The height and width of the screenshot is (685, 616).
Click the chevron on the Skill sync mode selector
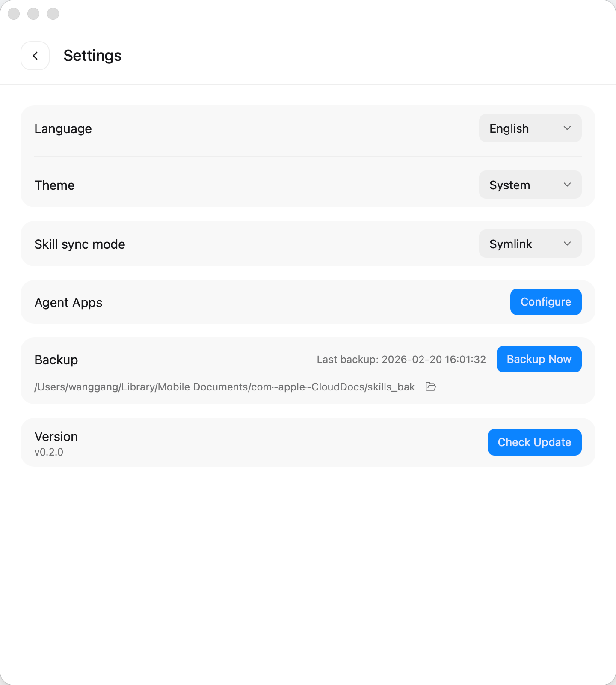tap(567, 244)
